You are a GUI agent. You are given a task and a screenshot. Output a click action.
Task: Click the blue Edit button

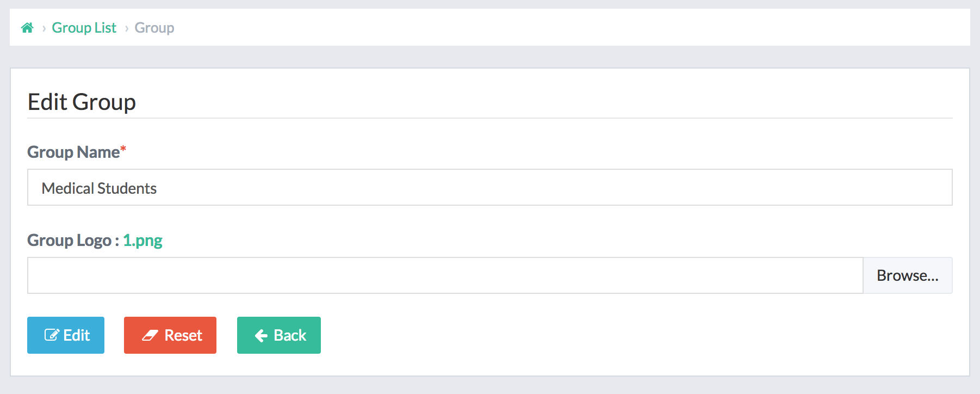click(x=66, y=335)
